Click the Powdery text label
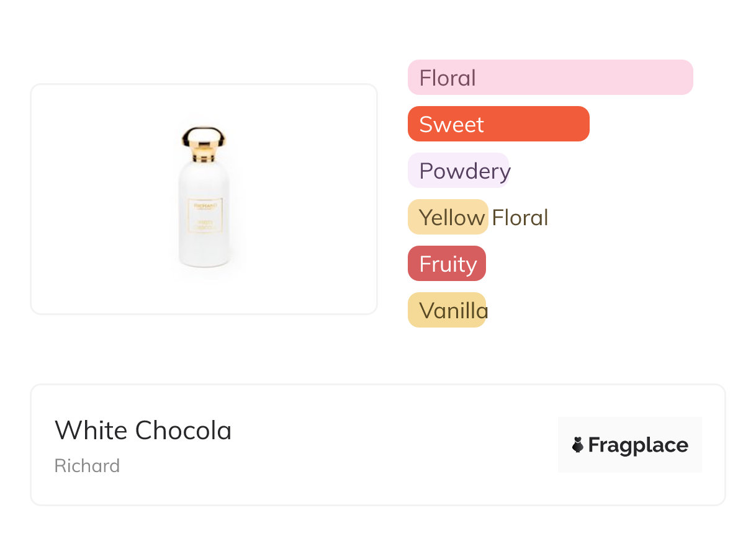 click(x=465, y=171)
